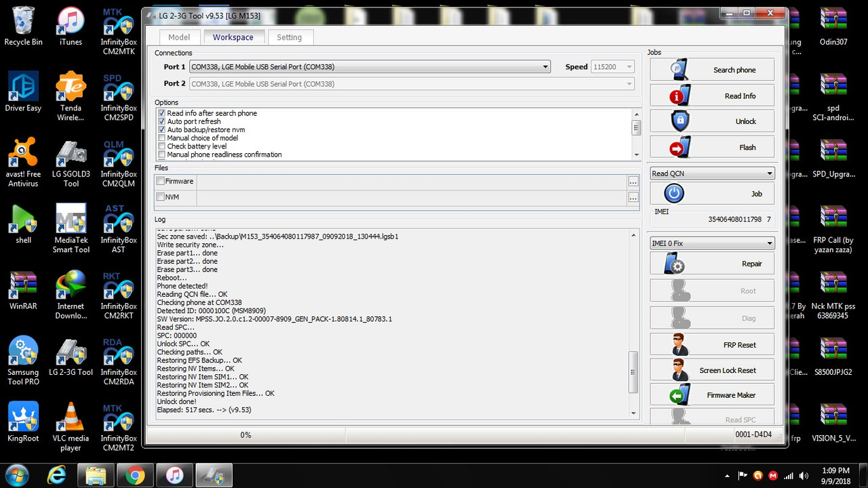The image size is (868, 488).
Task: Open the Windows Start menu
Action: pos(16,474)
